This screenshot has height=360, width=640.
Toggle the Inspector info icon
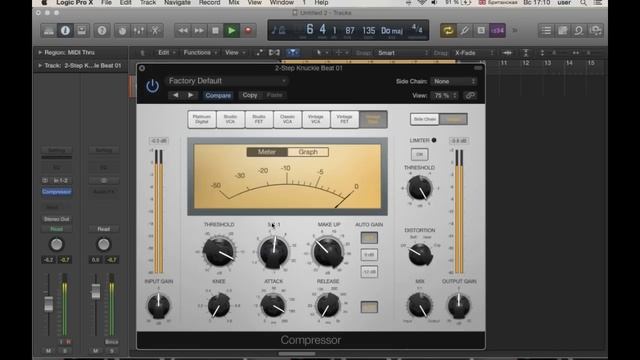click(x=65, y=31)
